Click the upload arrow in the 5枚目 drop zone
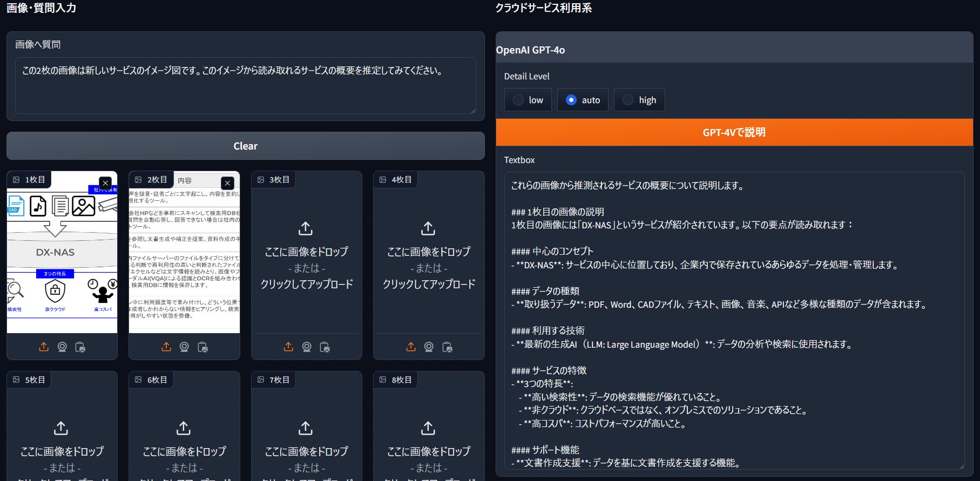This screenshot has height=481, width=980. 61,428
